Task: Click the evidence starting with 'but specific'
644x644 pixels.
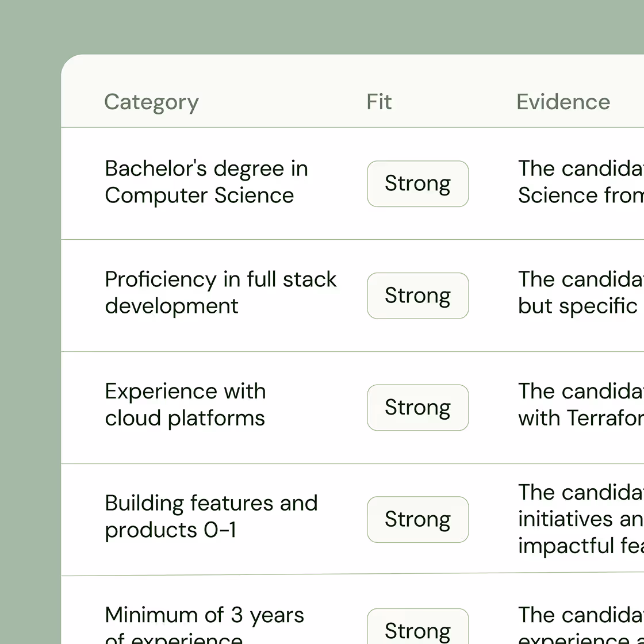Action: click(575, 305)
